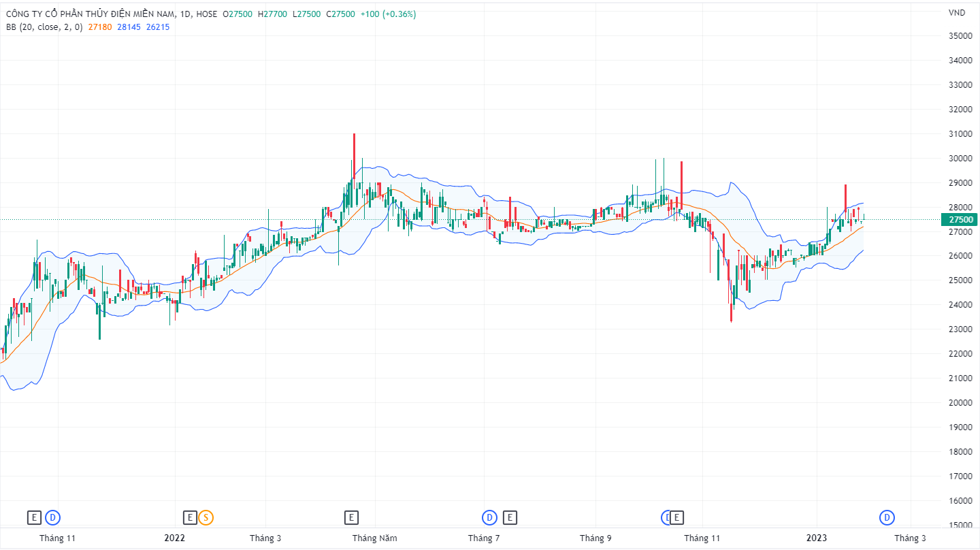
Task: Click the 24000 price axis label
Action: click(960, 305)
